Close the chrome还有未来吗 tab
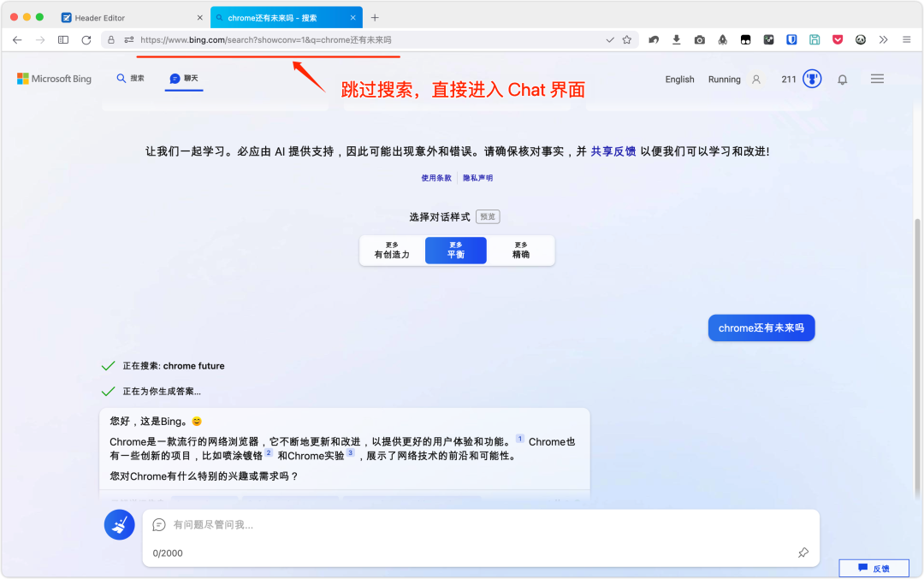This screenshot has height=579, width=924. [352, 18]
